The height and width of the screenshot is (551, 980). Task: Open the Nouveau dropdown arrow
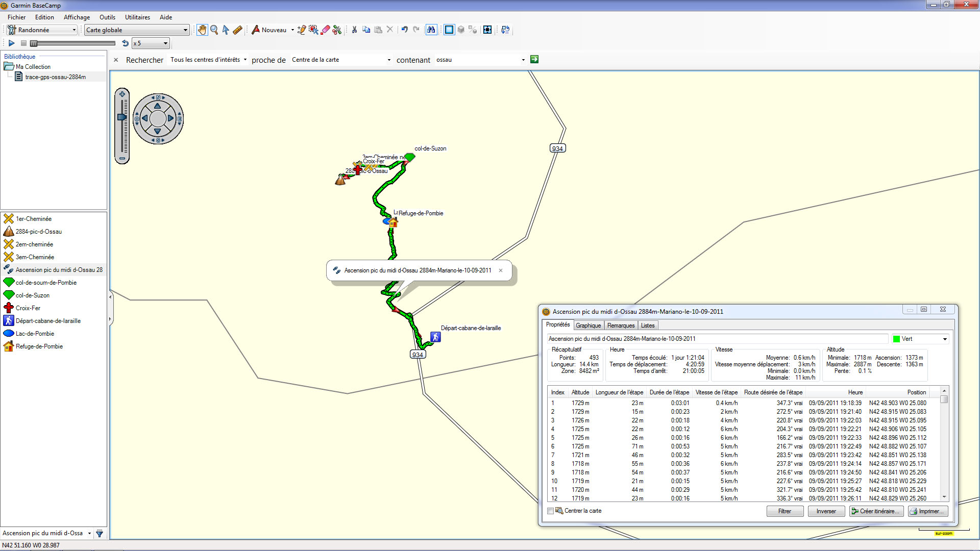[x=292, y=30]
